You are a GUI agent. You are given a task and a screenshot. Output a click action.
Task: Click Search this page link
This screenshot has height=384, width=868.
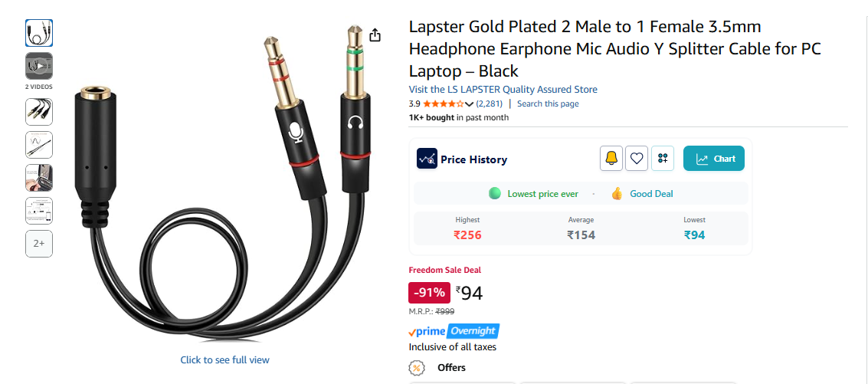(548, 103)
